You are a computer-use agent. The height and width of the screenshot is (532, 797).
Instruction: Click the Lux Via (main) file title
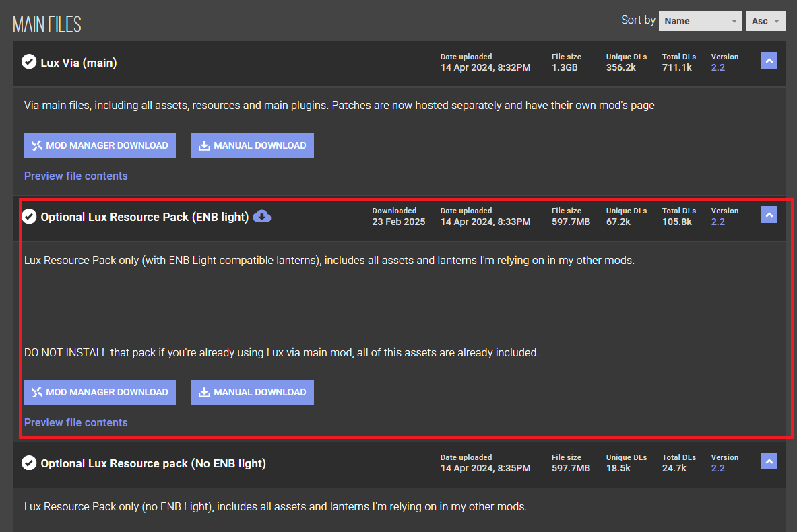click(79, 63)
